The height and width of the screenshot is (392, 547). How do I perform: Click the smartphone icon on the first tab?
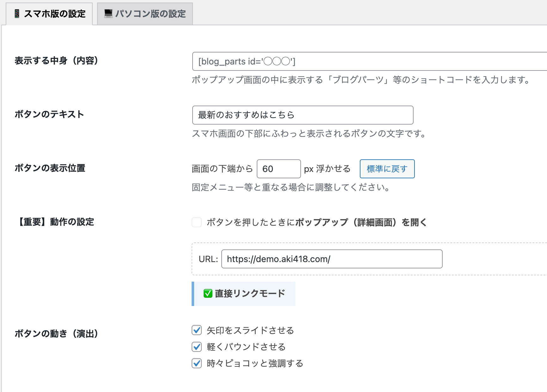[x=17, y=14]
